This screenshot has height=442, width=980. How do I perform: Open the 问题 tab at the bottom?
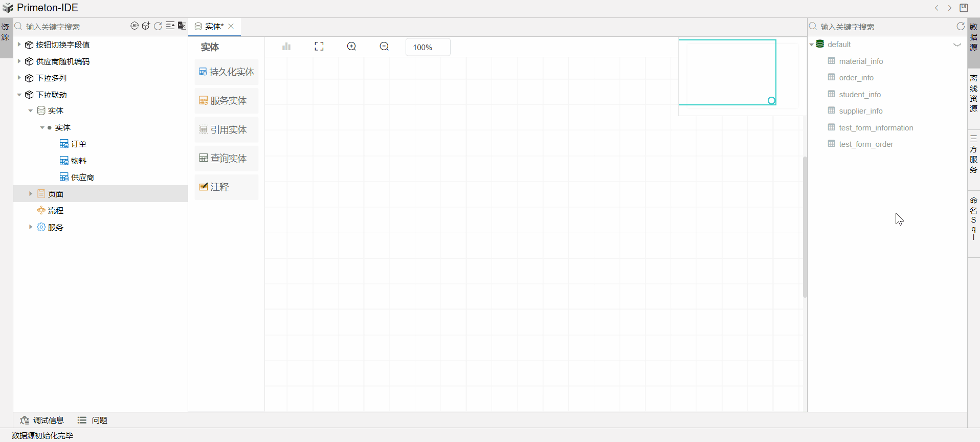click(93, 420)
